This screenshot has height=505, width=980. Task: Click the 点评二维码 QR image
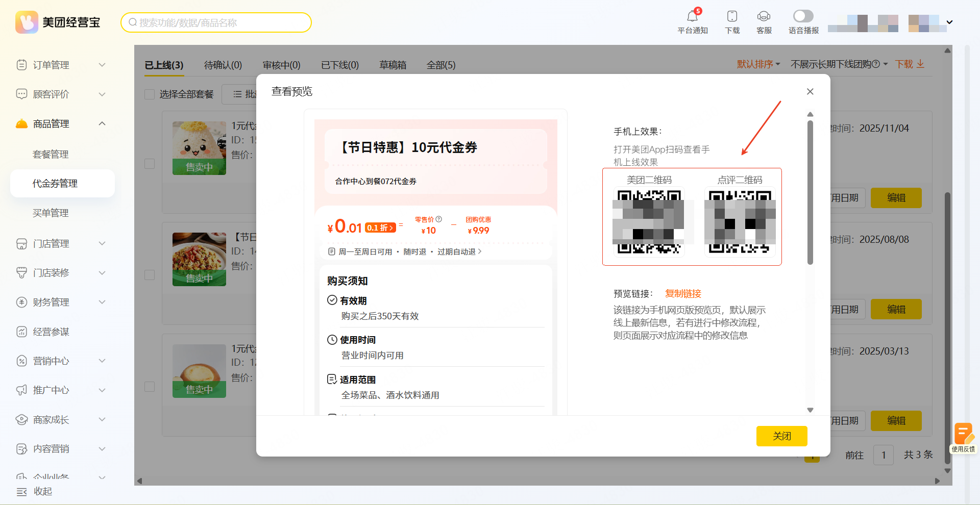tap(740, 222)
